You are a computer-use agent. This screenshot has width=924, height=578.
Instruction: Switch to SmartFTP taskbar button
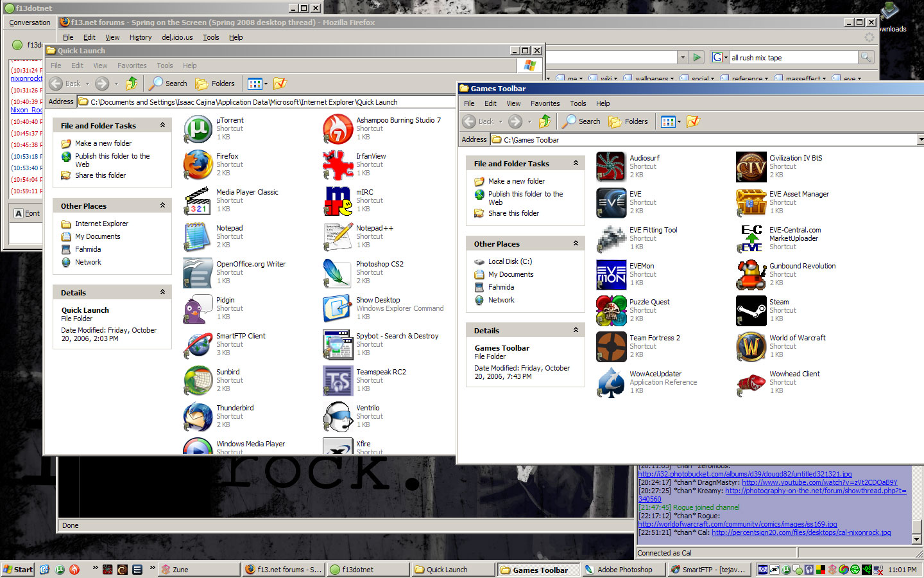(708, 570)
